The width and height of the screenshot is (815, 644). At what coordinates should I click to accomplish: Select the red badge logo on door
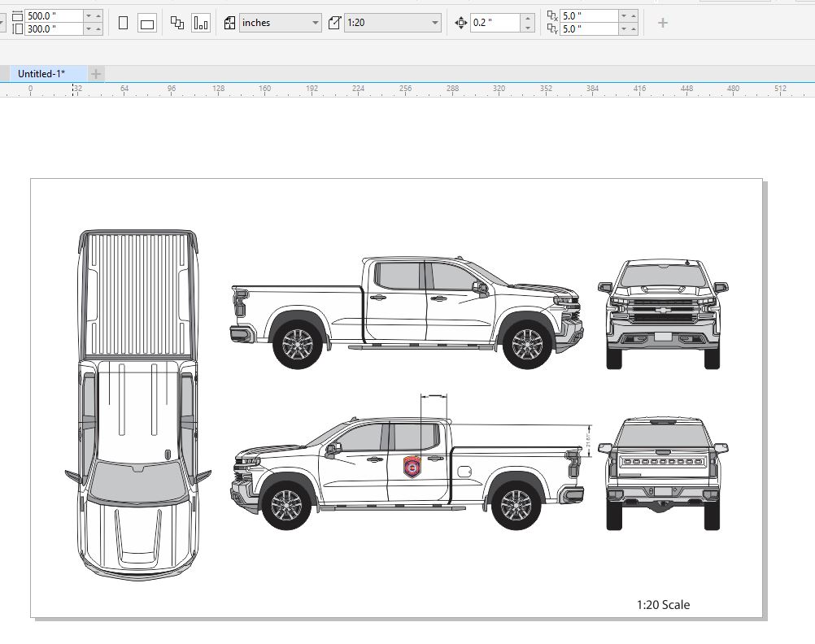click(412, 467)
